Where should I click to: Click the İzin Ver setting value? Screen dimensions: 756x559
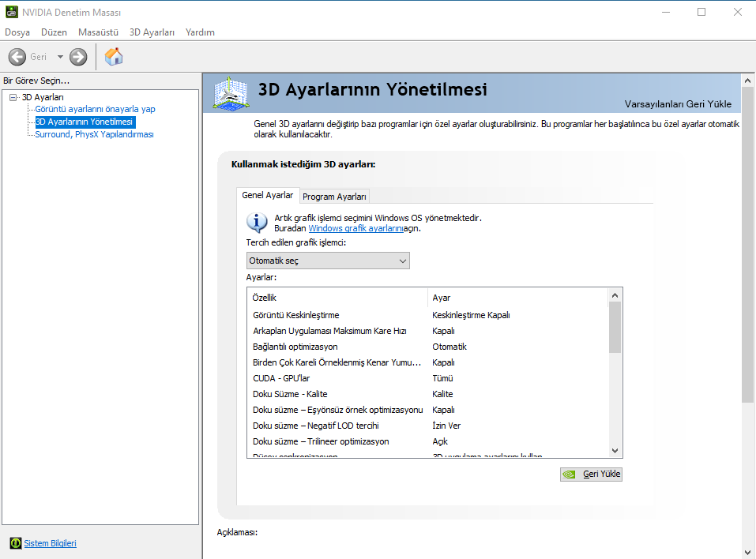[x=446, y=426]
